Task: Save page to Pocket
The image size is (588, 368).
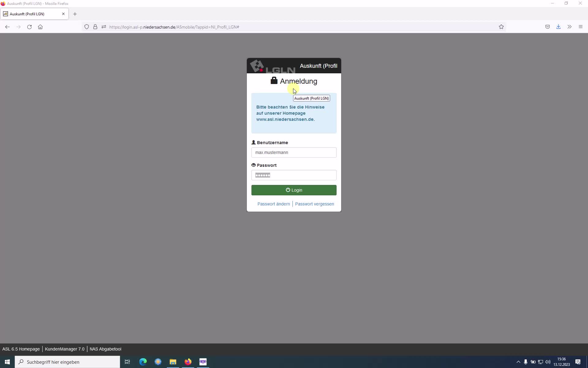Action: [x=548, y=27]
